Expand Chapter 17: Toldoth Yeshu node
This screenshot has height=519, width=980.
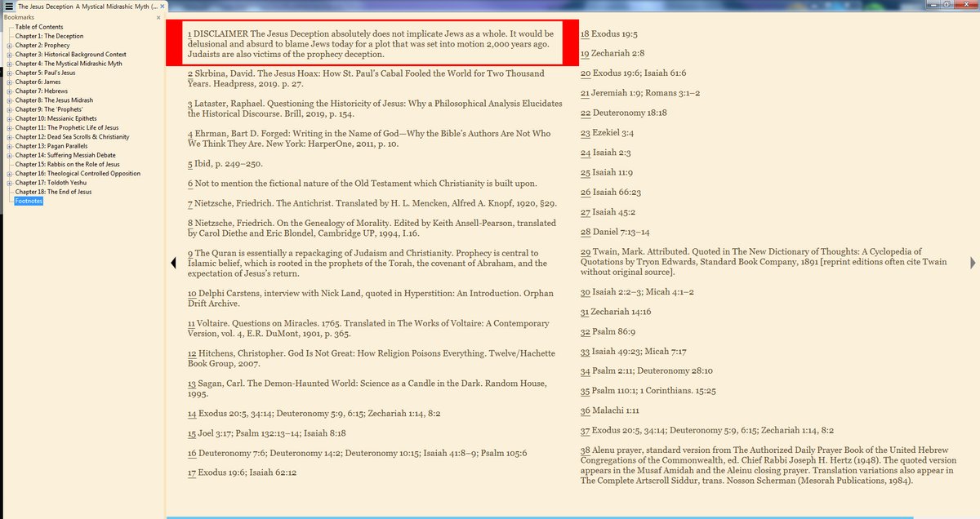pyautogui.click(x=10, y=183)
